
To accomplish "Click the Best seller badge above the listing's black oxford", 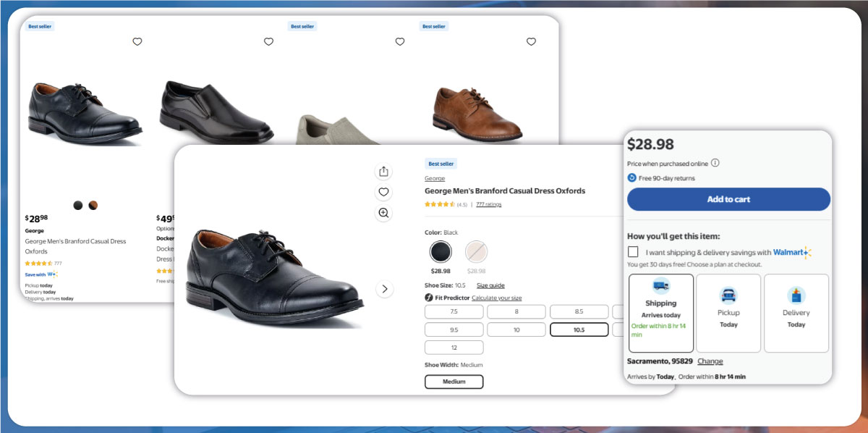I will [x=40, y=26].
